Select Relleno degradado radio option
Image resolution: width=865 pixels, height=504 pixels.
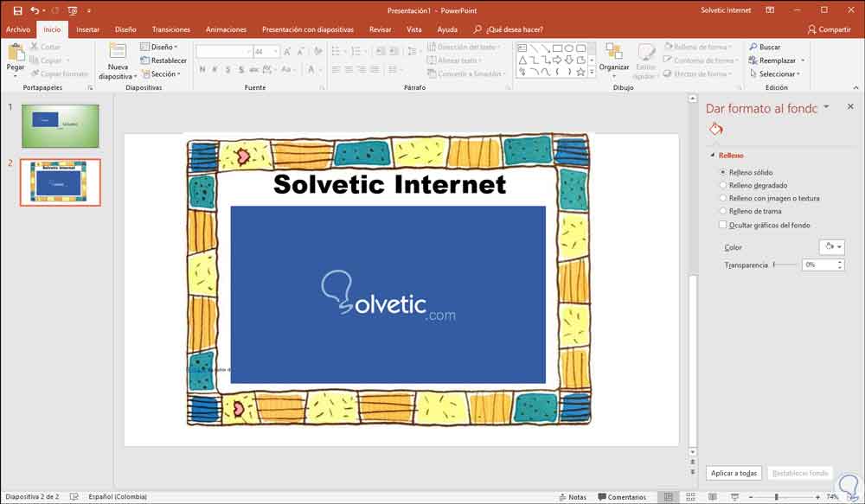point(722,185)
